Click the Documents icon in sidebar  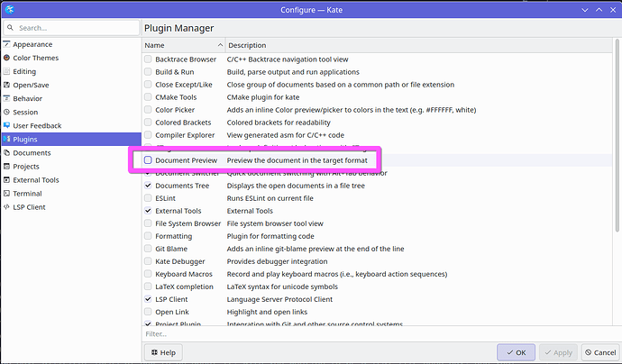tap(6, 152)
